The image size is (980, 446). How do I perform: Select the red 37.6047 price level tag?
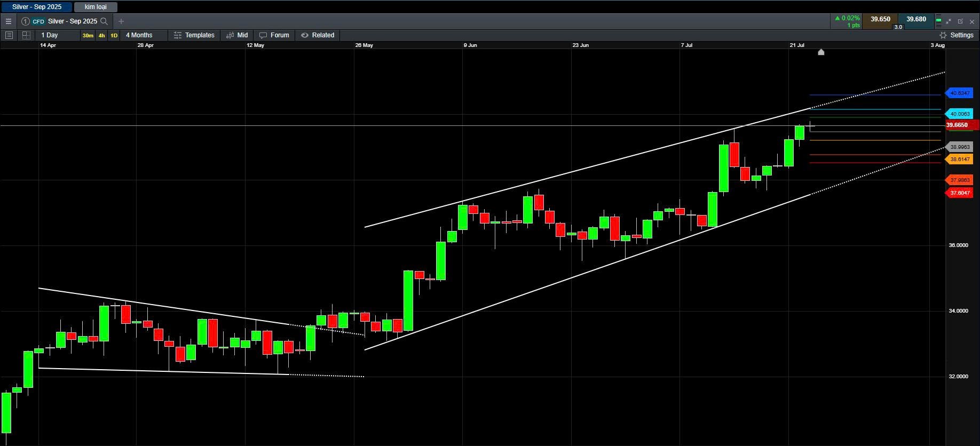click(959, 193)
